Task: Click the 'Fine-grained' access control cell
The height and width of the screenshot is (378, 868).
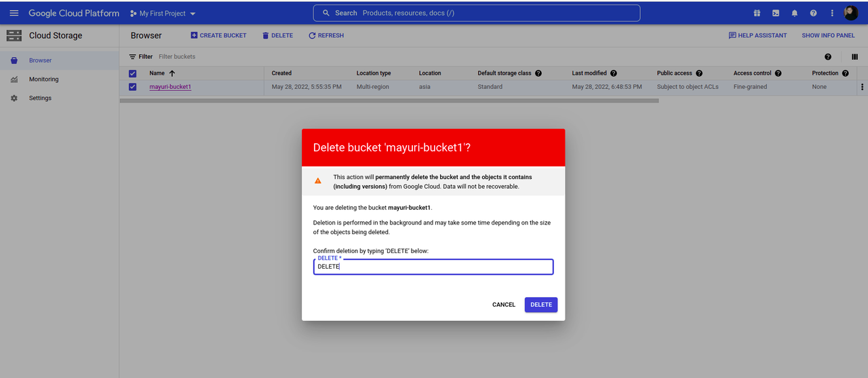Action: coord(751,87)
